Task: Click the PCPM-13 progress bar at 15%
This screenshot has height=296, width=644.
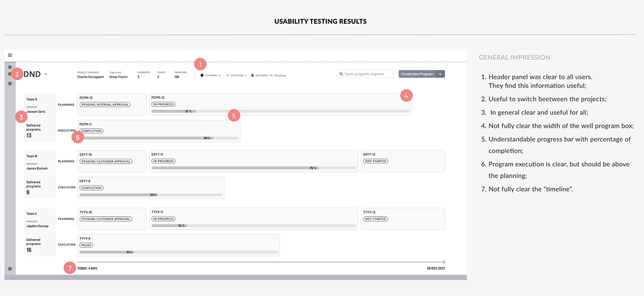Action: pos(280,111)
